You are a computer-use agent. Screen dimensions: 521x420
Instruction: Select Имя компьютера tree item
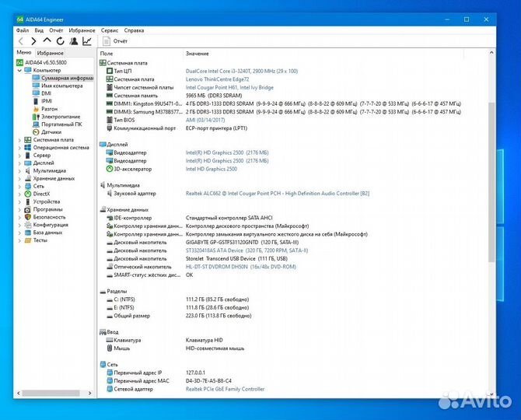[x=61, y=86]
